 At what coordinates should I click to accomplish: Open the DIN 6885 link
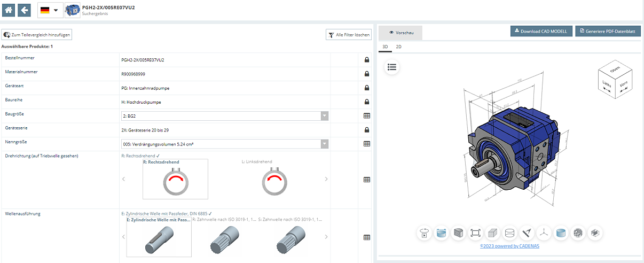tap(198, 213)
